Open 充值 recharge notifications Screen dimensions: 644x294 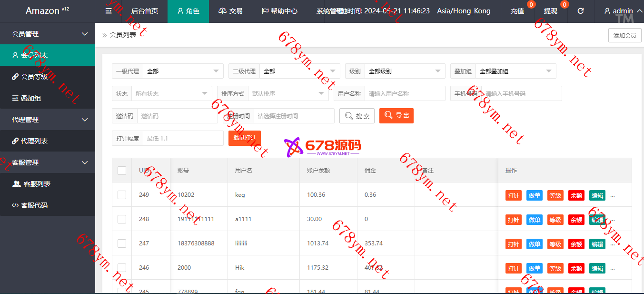[517, 11]
